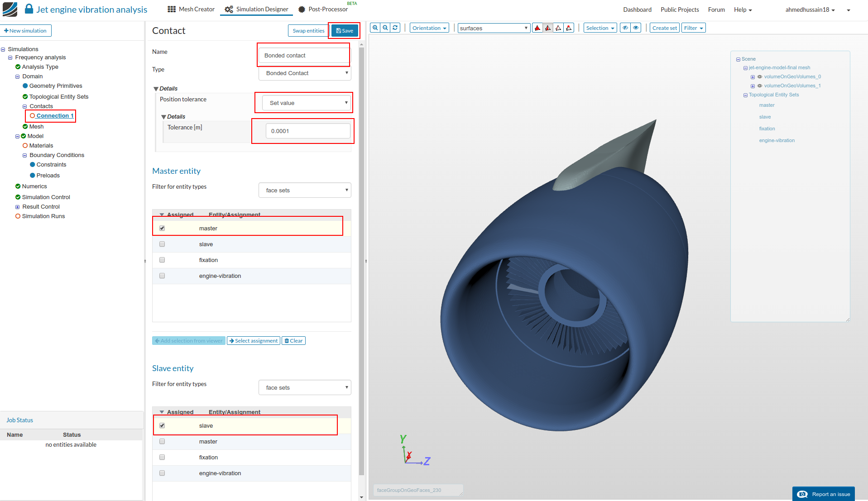Click the show all eye icon
The height and width of the screenshot is (501, 868).
click(x=636, y=28)
